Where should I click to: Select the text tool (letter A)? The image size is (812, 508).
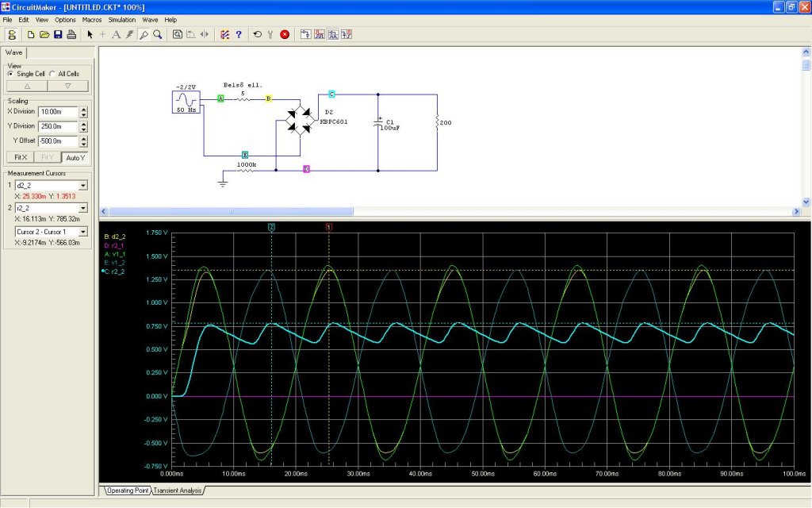pos(116,34)
